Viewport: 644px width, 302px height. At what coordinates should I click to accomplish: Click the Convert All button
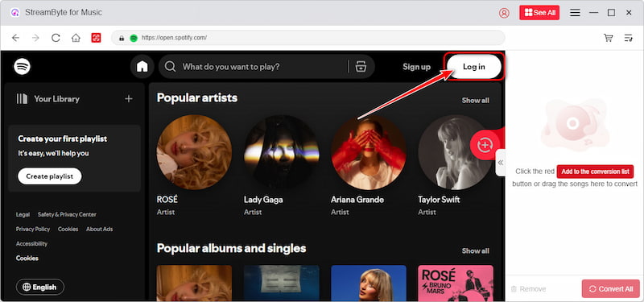[611, 289]
